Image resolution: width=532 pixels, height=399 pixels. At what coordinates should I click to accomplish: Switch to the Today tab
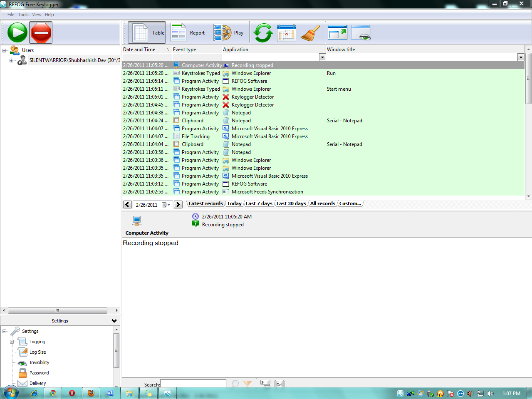coord(234,203)
